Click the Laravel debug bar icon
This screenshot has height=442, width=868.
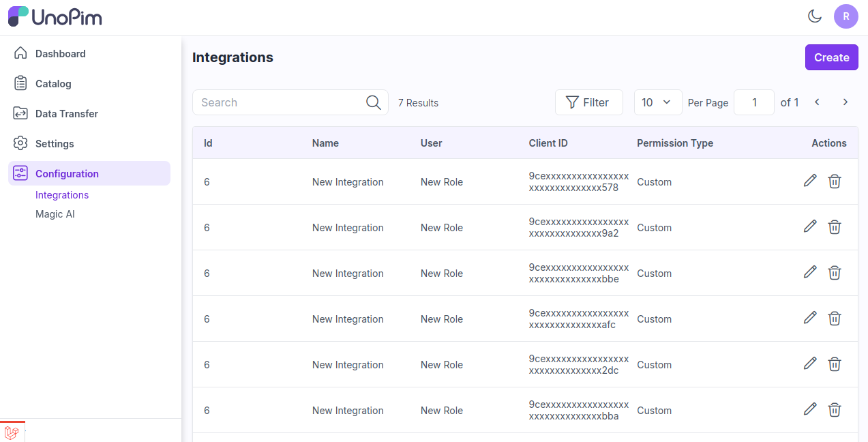click(x=12, y=432)
